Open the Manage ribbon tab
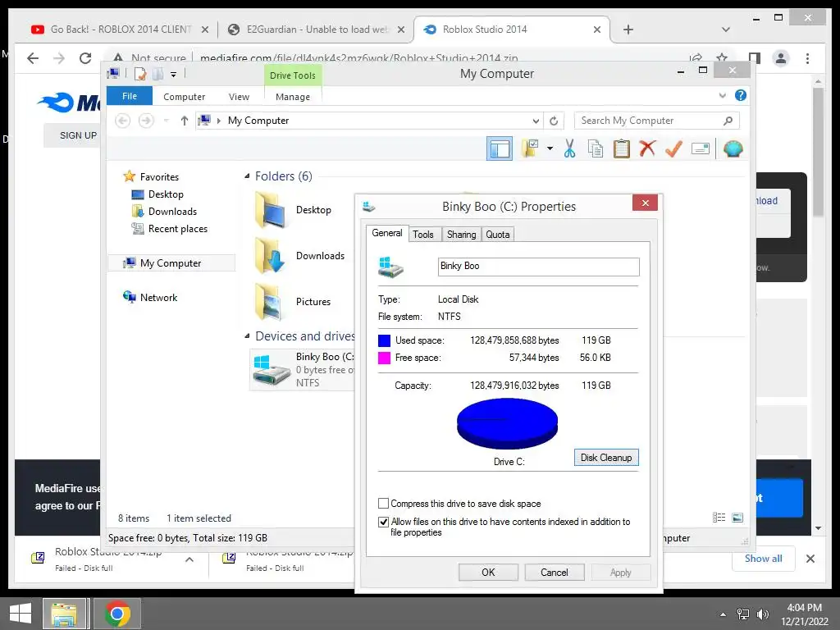This screenshot has width=840, height=630. pyautogui.click(x=293, y=97)
